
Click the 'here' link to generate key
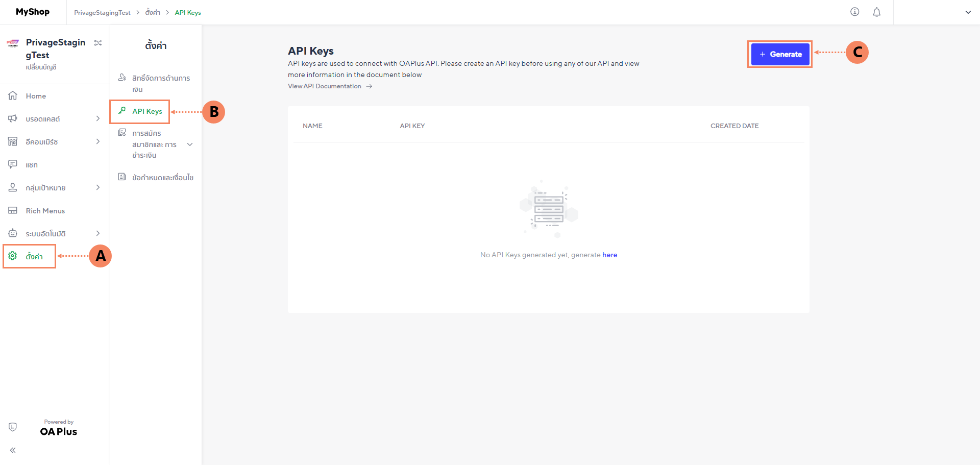click(609, 255)
